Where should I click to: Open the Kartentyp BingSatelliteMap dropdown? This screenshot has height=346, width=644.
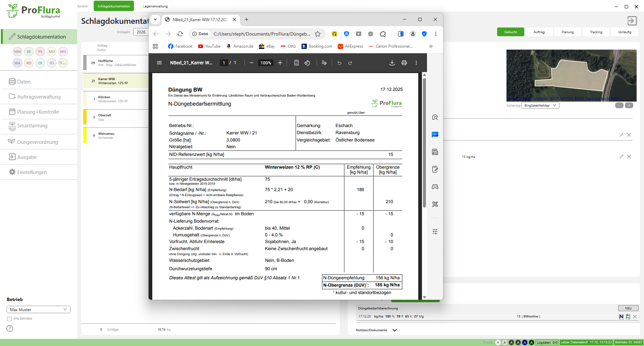pyautogui.click(x=540, y=105)
